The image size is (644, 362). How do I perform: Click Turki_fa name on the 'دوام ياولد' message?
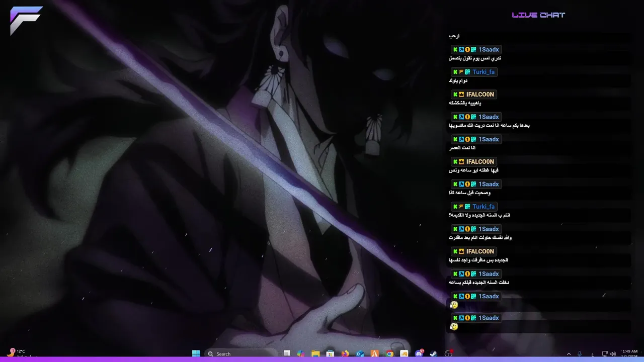pyautogui.click(x=484, y=72)
